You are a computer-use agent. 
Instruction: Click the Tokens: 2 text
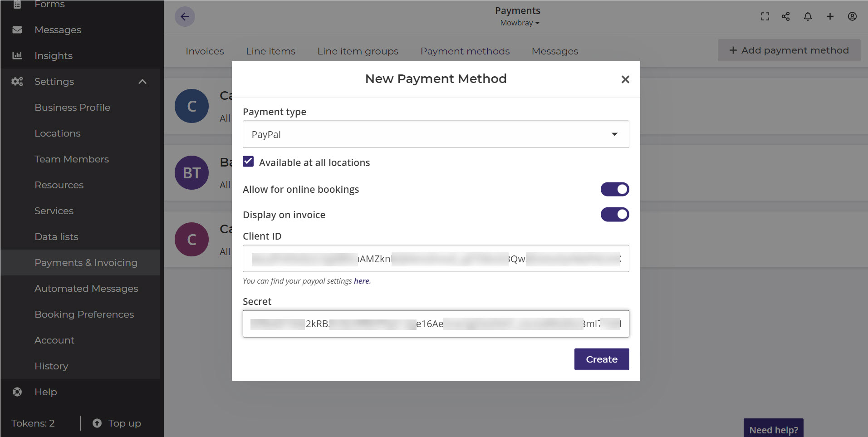[x=33, y=423]
